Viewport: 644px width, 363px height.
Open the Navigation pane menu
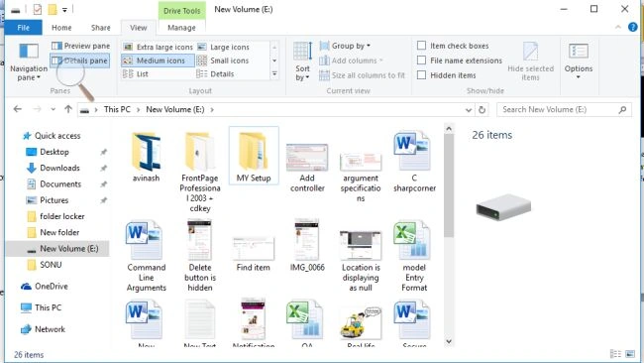29,61
